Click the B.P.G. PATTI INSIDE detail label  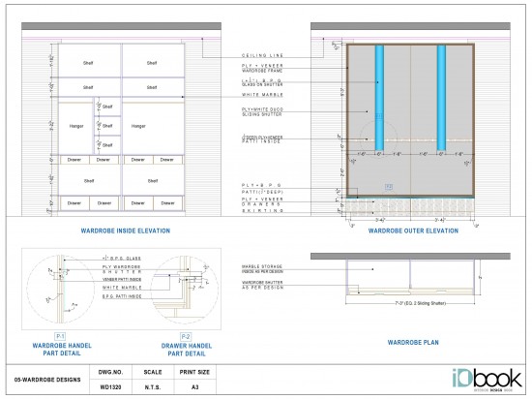(122, 296)
